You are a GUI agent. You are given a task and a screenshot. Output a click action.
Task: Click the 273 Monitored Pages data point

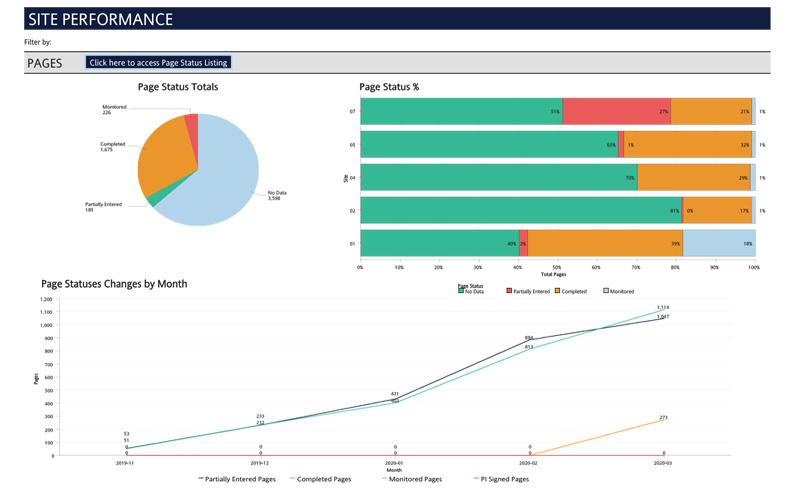click(x=662, y=420)
